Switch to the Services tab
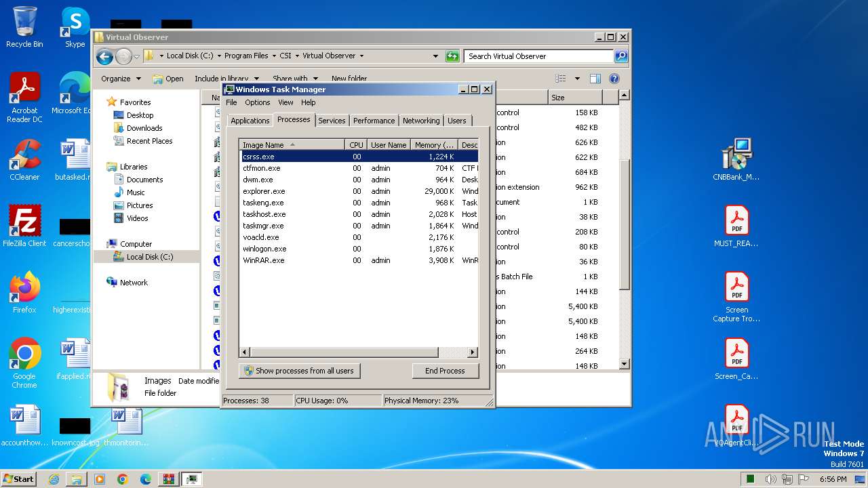 tap(332, 121)
